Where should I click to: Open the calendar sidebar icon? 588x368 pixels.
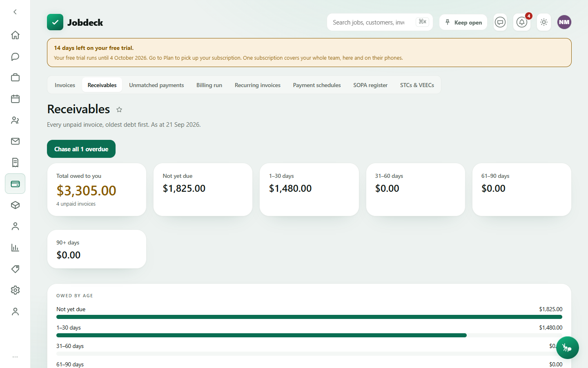tap(15, 99)
